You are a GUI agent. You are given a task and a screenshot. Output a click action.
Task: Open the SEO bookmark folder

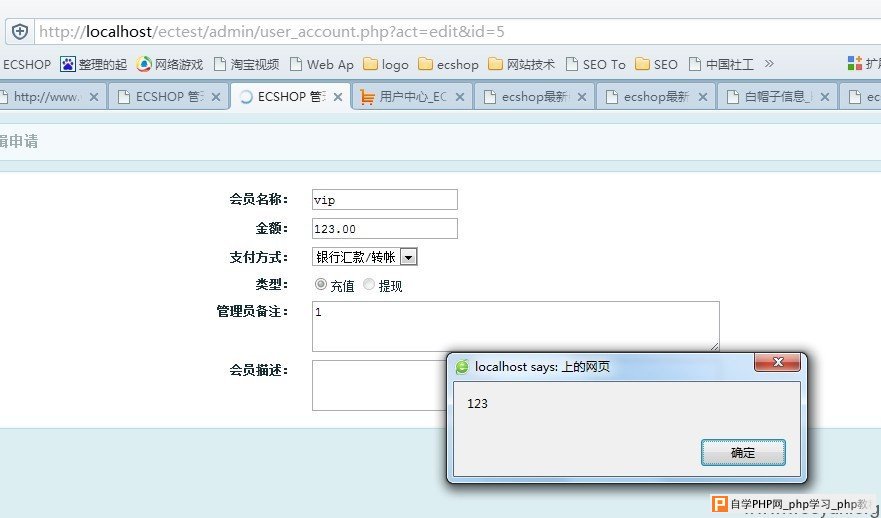pos(656,65)
